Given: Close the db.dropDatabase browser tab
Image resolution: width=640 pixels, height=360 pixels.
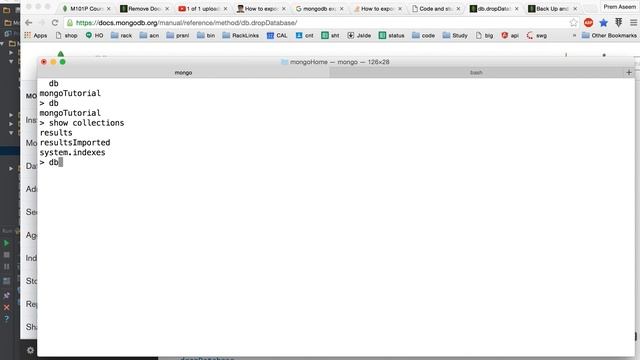Looking at the screenshot, I should point(517,9).
